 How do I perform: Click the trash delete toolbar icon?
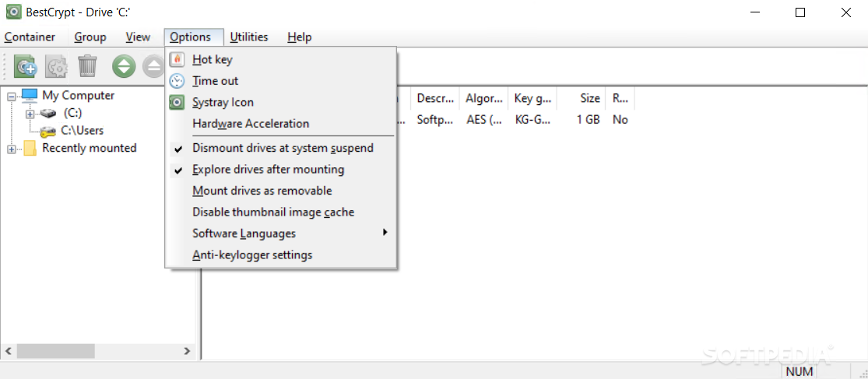click(87, 66)
